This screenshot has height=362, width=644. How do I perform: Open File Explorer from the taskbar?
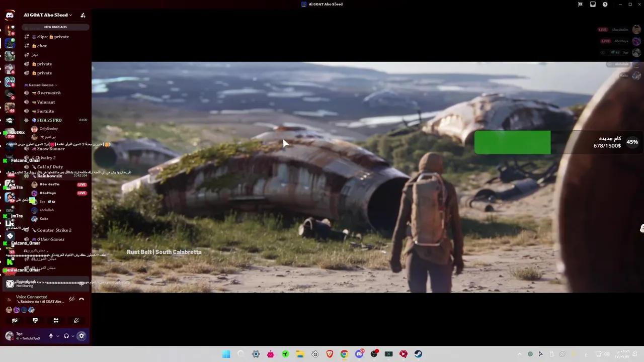pos(300,354)
